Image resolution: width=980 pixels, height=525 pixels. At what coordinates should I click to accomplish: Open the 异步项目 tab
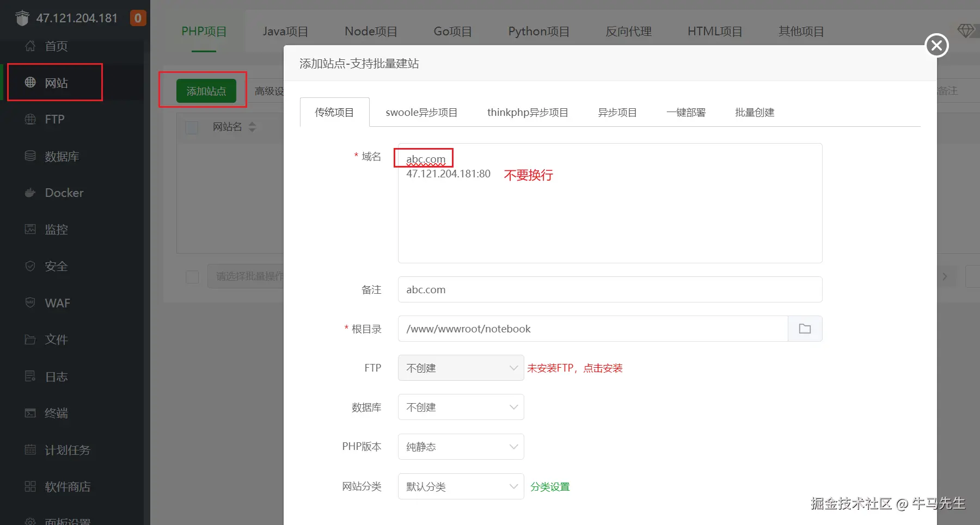coord(617,112)
